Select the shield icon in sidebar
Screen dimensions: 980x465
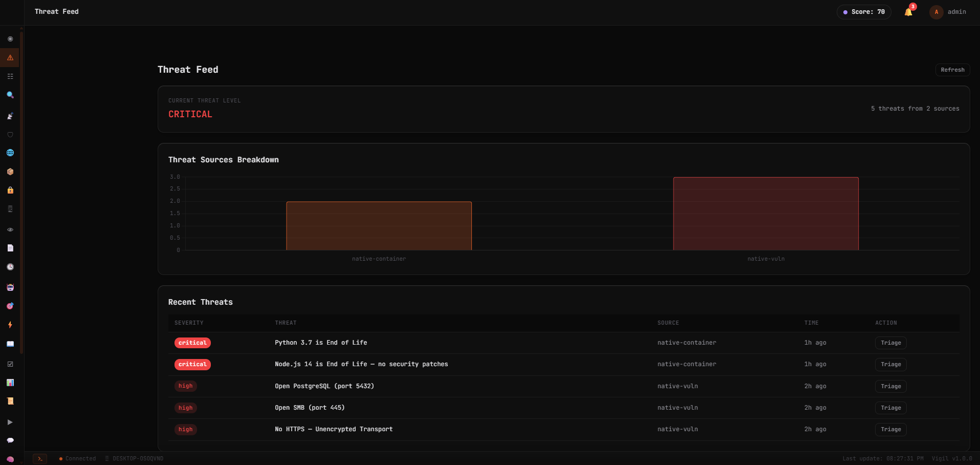pos(10,135)
